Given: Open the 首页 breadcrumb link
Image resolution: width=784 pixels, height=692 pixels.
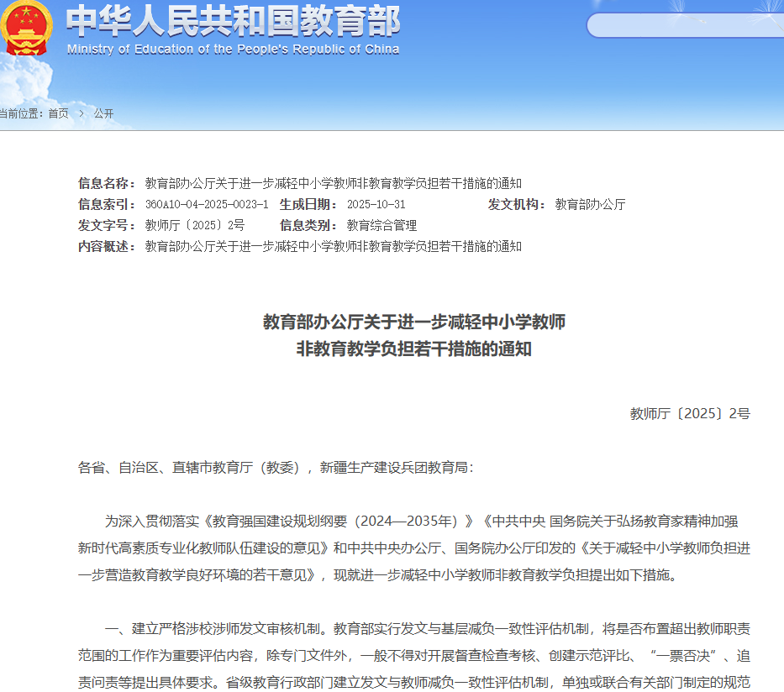Looking at the screenshot, I should tap(57, 113).
